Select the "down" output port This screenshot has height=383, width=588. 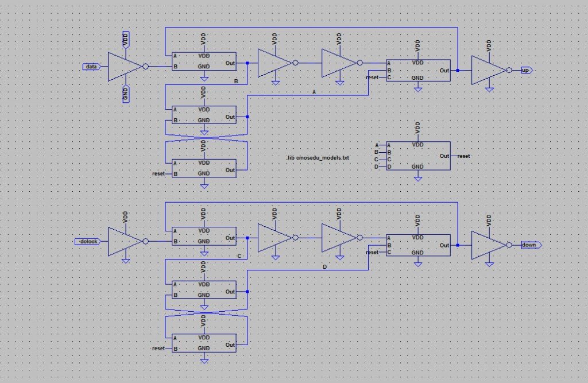click(x=529, y=245)
